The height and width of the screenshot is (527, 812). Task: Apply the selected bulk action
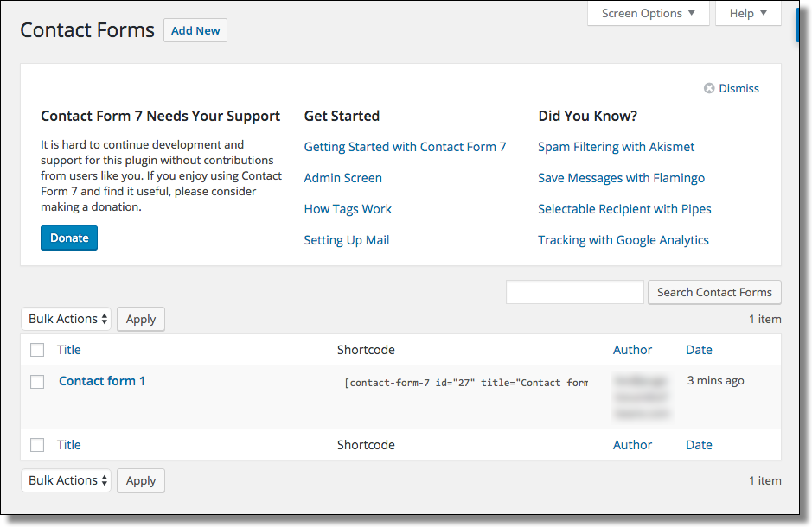pos(140,319)
